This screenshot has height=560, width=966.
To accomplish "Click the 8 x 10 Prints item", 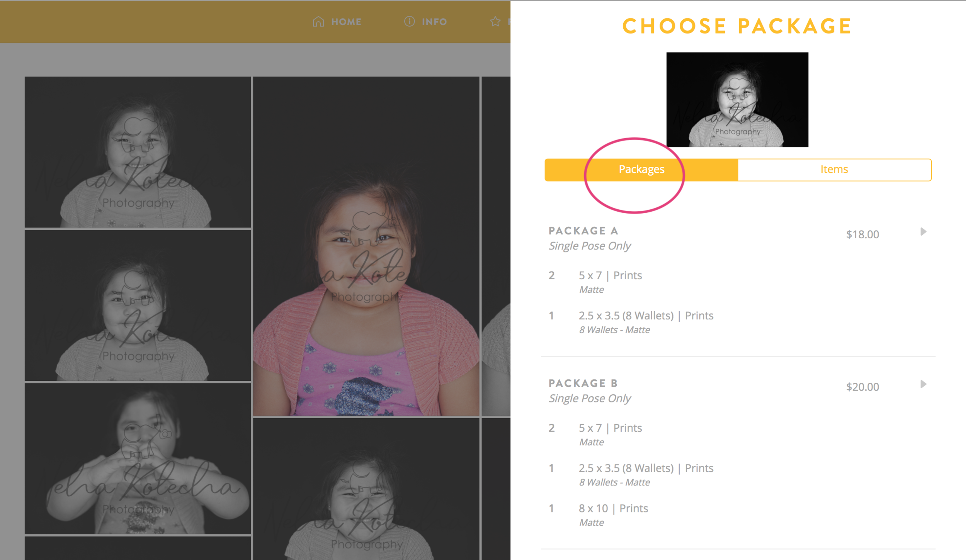I will (613, 509).
